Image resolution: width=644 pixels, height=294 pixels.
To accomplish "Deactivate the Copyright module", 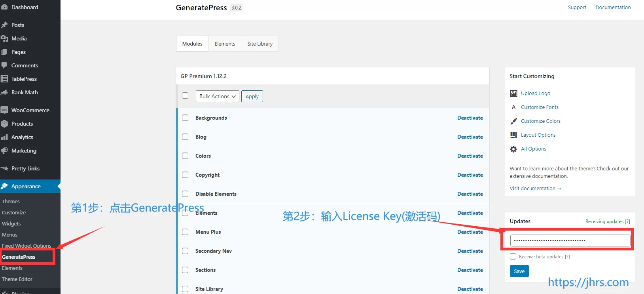I will pyautogui.click(x=470, y=175).
